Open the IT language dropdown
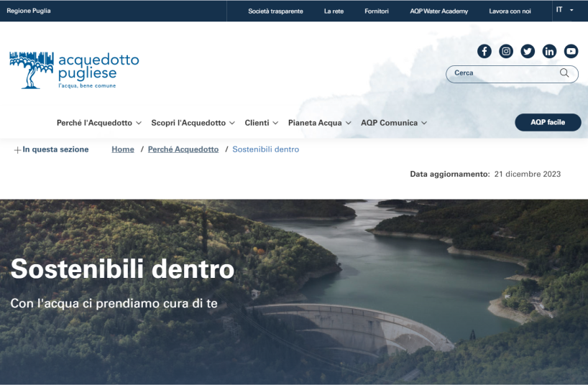 (564, 10)
